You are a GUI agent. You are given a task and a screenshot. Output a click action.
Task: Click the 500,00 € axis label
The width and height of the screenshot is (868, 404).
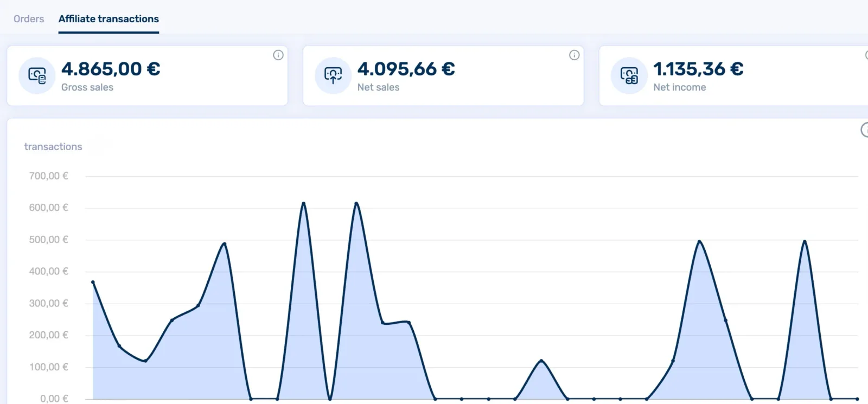pos(49,240)
